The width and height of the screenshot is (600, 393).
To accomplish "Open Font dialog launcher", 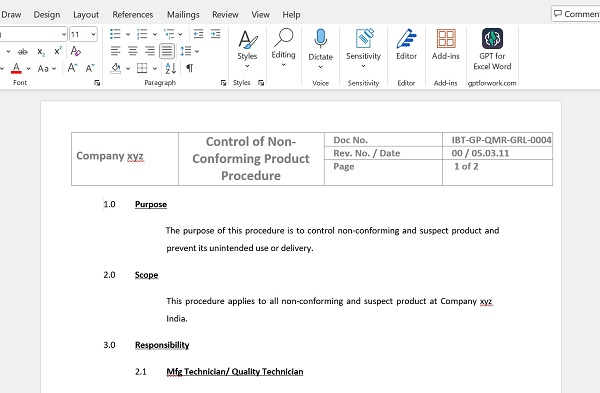I will [97, 83].
